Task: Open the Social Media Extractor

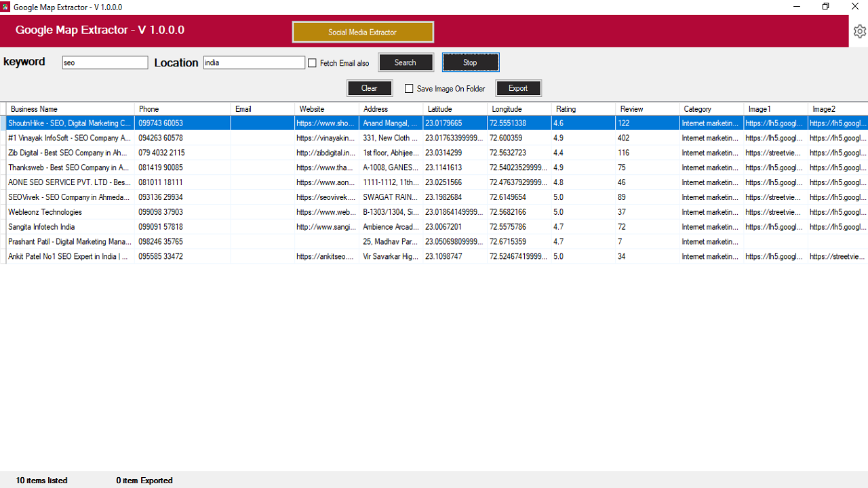Action: pyautogui.click(x=363, y=31)
